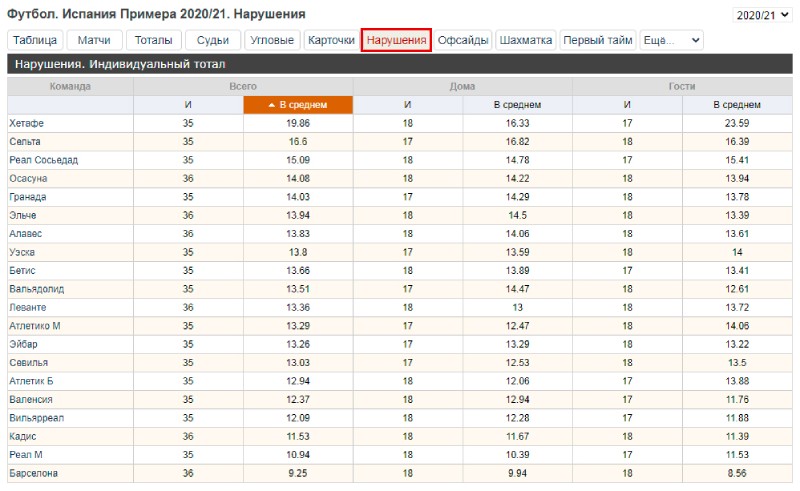The height and width of the screenshot is (491, 800).
Task: Sort by В среднем under Дома
Action: (x=517, y=105)
